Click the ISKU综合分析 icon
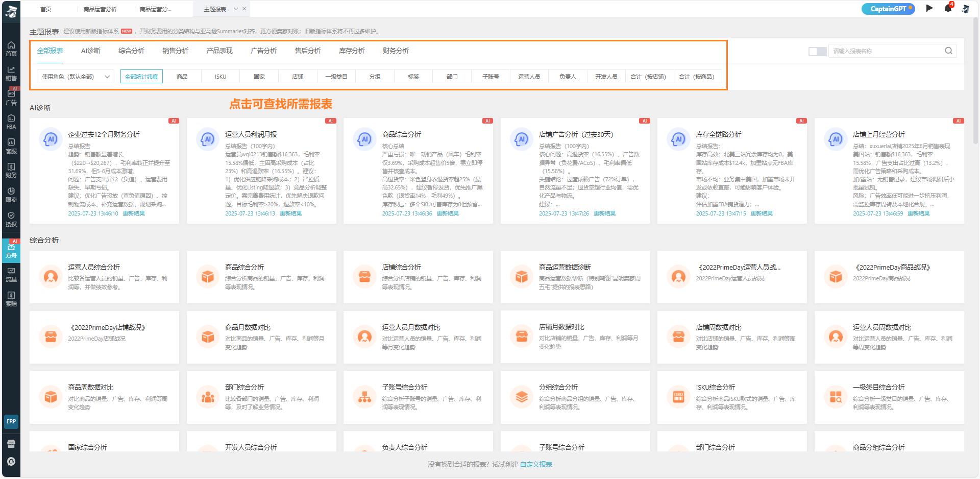Screen dimensions: 980x479 click(x=678, y=397)
